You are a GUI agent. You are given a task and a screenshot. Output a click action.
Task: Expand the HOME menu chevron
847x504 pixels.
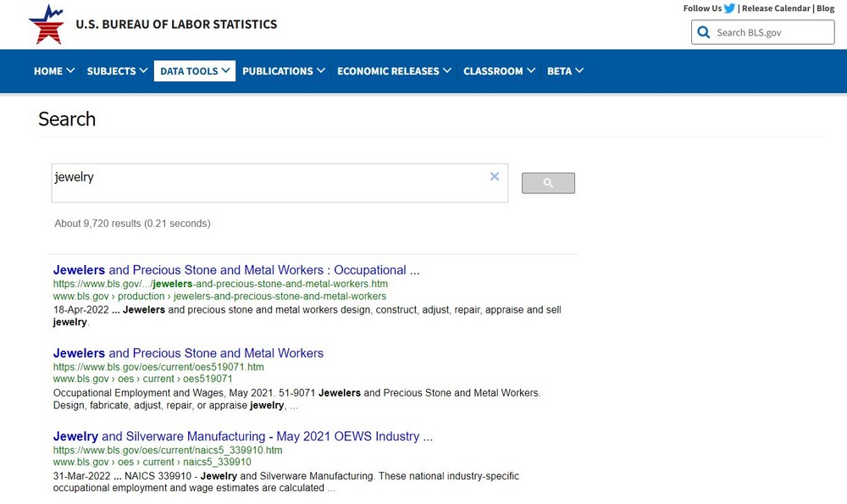(x=70, y=71)
